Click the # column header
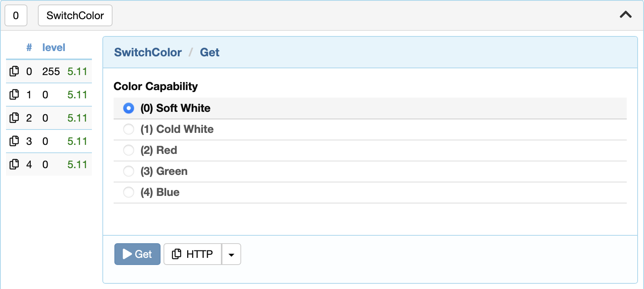 [x=29, y=47]
